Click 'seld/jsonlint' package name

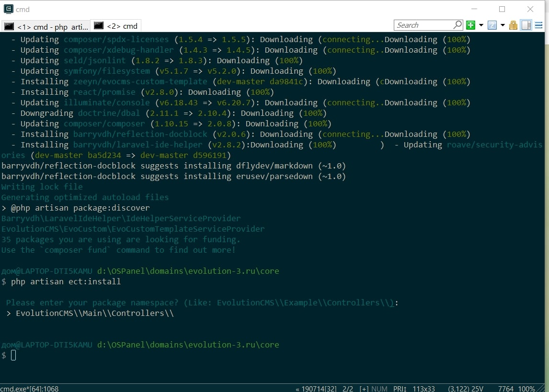pos(94,60)
